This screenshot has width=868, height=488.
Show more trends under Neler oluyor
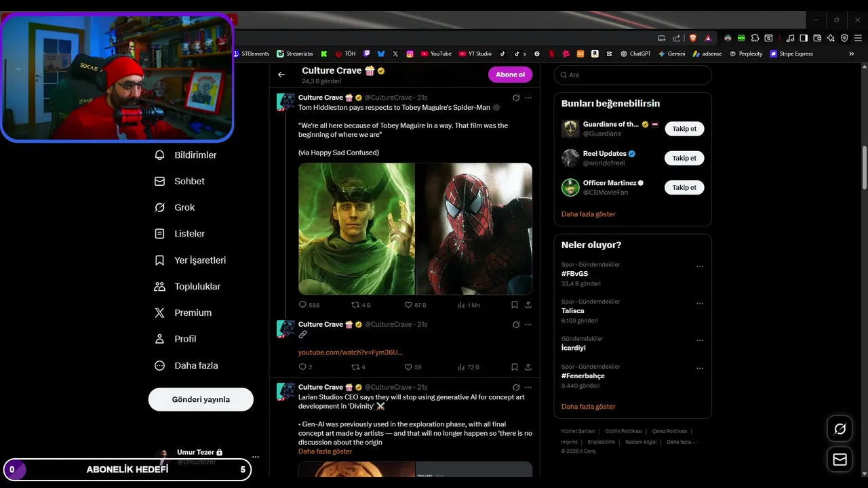pyautogui.click(x=589, y=407)
